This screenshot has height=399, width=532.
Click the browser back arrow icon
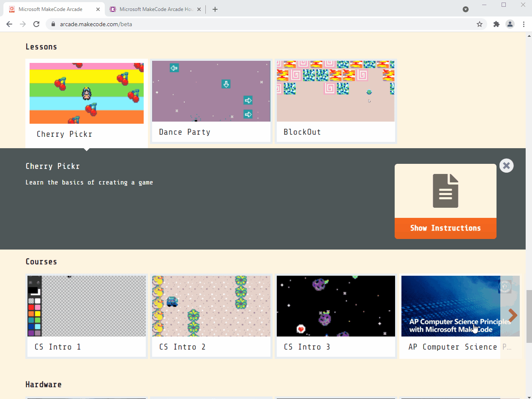tap(9, 24)
